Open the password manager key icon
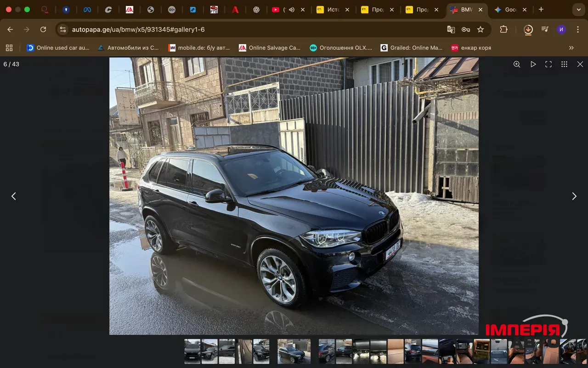Screen dimensions: 588x368 [x=466, y=29]
